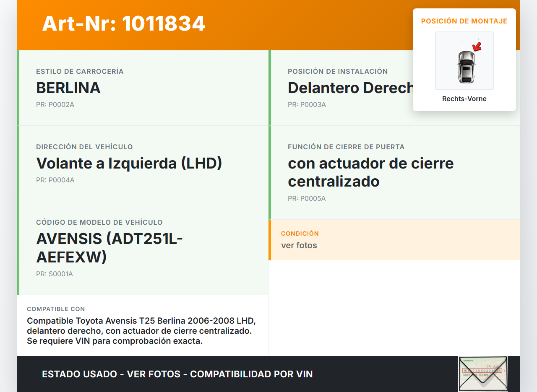Viewport: 537px width, 392px height.
Task: Click the Rechts-Vorne caption
Action: 464,99
